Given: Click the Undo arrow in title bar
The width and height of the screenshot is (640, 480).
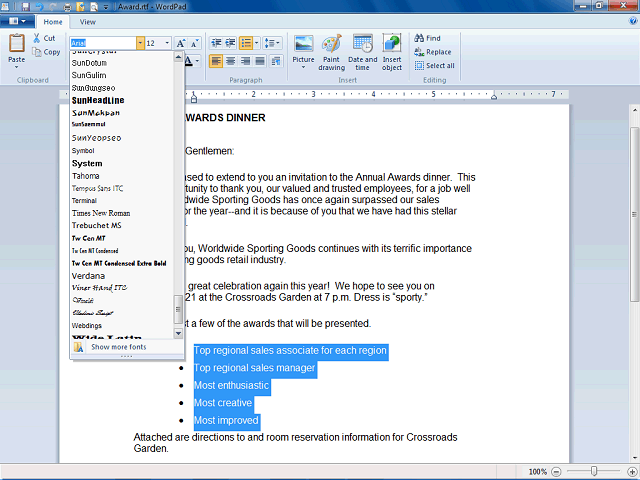Looking at the screenshot, I should point(39,7).
